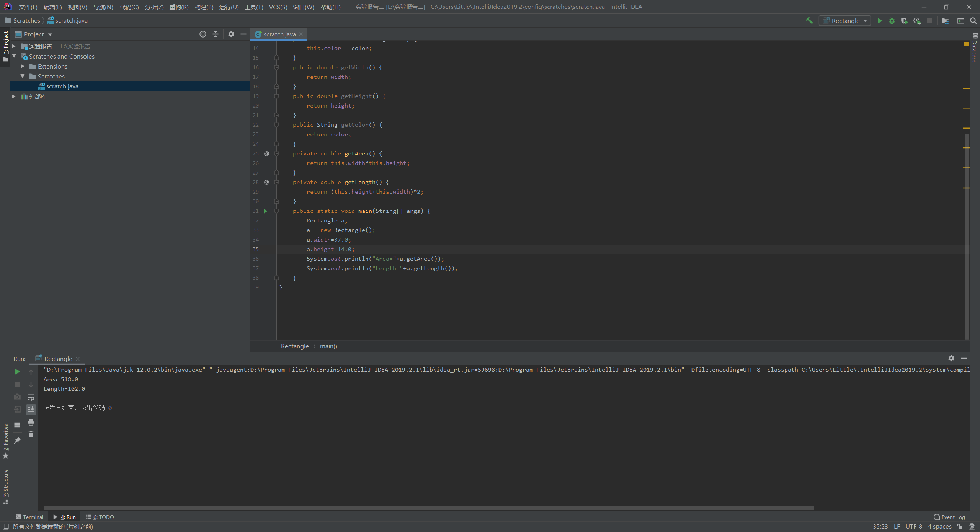This screenshot has height=532, width=980.
Task: Click the Stop icon in main toolbar
Action: [929, 21]
